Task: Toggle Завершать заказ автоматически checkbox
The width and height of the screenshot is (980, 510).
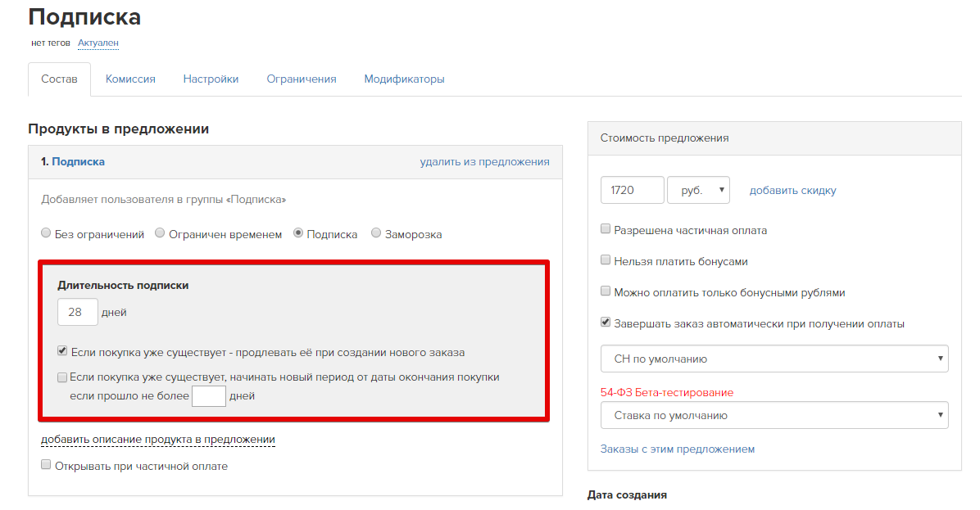Action: click(605, 322)
